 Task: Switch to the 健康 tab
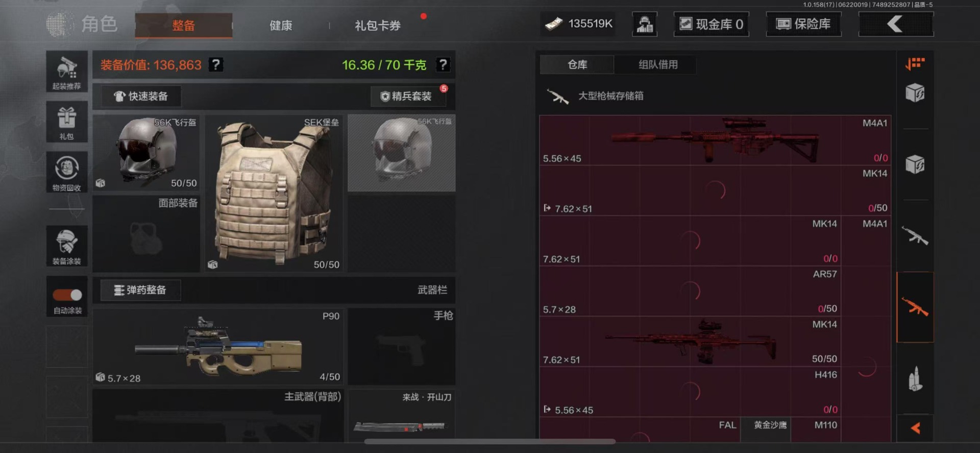(281, 26)
